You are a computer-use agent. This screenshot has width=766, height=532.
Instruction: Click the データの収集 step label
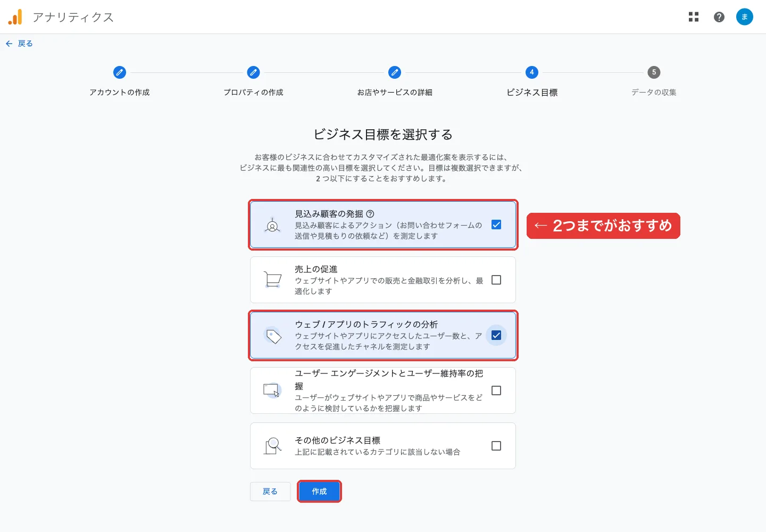[654, 93]
